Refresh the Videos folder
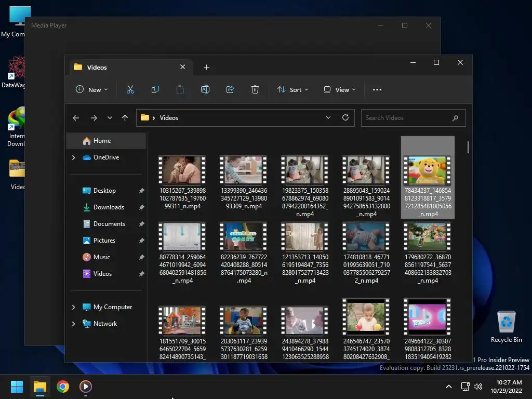 tap(345, 117)
